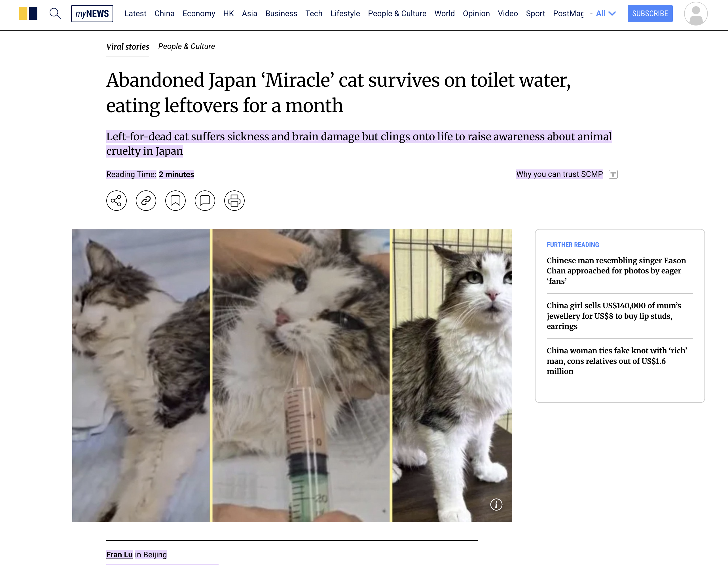Go to the Tech section
The width and height of the screenshot is (728, 565).
314,14
